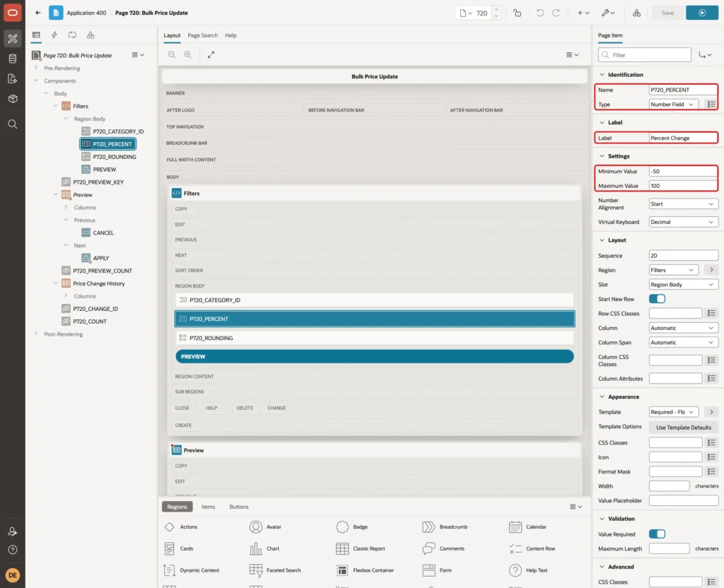Open the Create plus menu
Viewport: 724px width, 588px height.
point(583,13)
